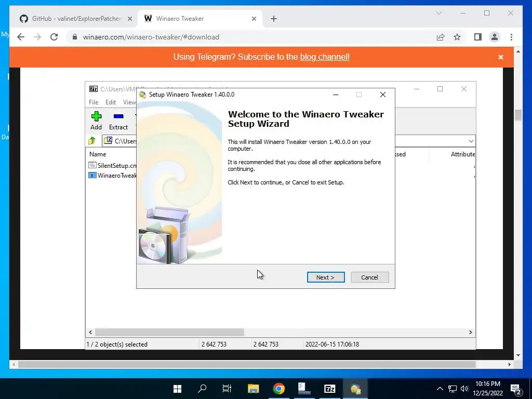Click the share page icon in Chrome
Screen dimensions: 532x399
[x=441, y=37]
